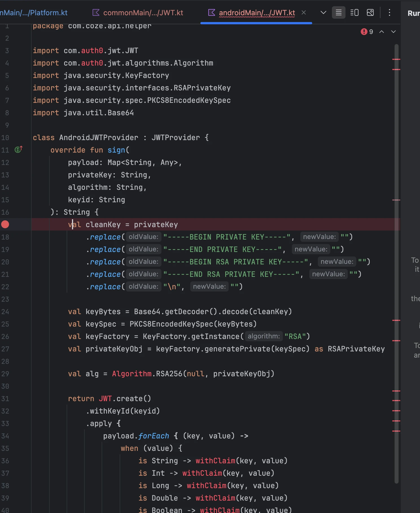
Task: Open the editor tabs more-options menu
Action: pos(389,13)
